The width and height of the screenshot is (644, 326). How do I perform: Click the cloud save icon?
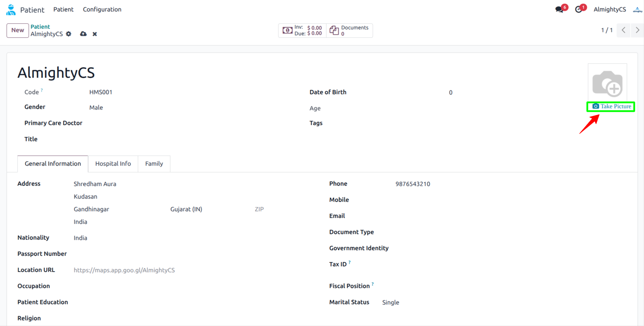click(83, 34)
